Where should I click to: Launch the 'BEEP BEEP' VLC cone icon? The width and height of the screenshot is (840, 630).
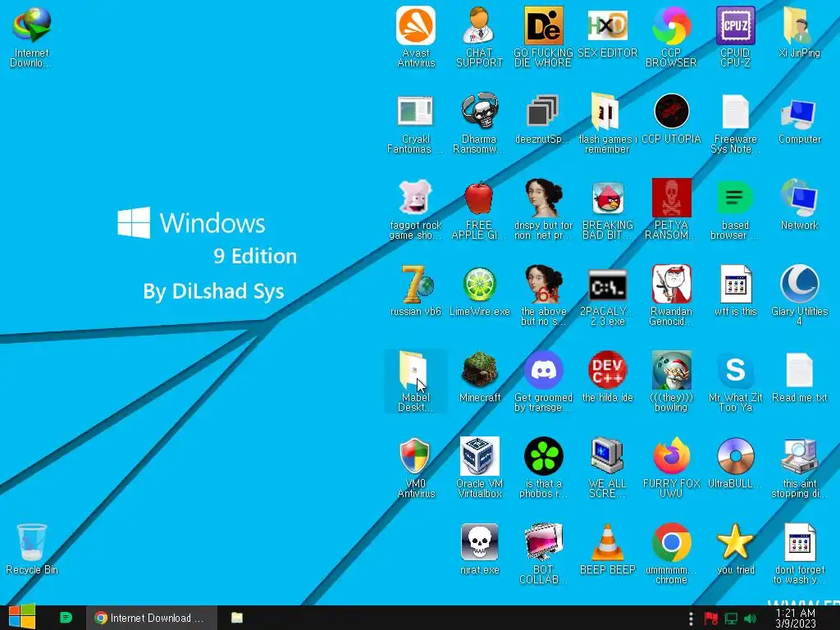coord(608,550)
